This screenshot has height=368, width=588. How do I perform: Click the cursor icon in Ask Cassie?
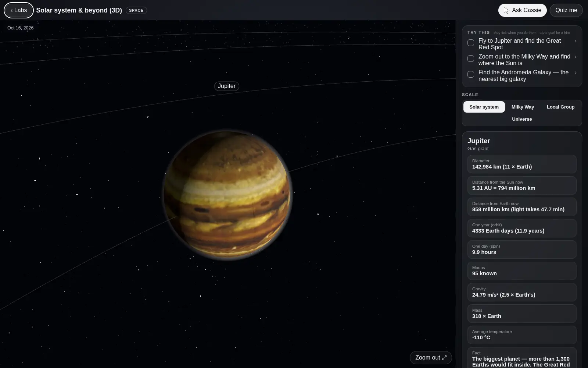(506, 10)
